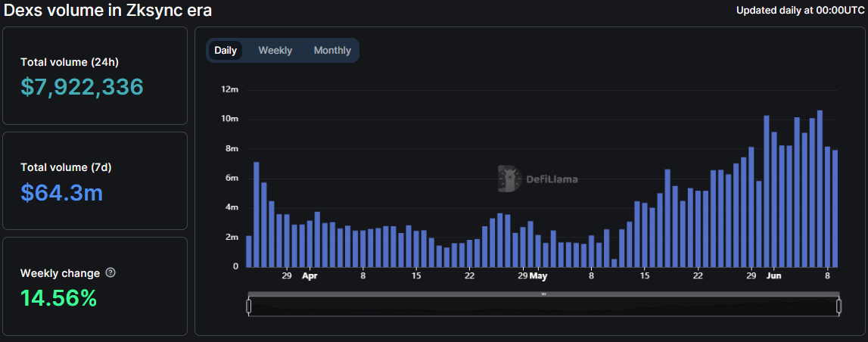This screenshot has height=342, width=868.
Task: Click the Weekly change label
Action: tap(61, 273)
